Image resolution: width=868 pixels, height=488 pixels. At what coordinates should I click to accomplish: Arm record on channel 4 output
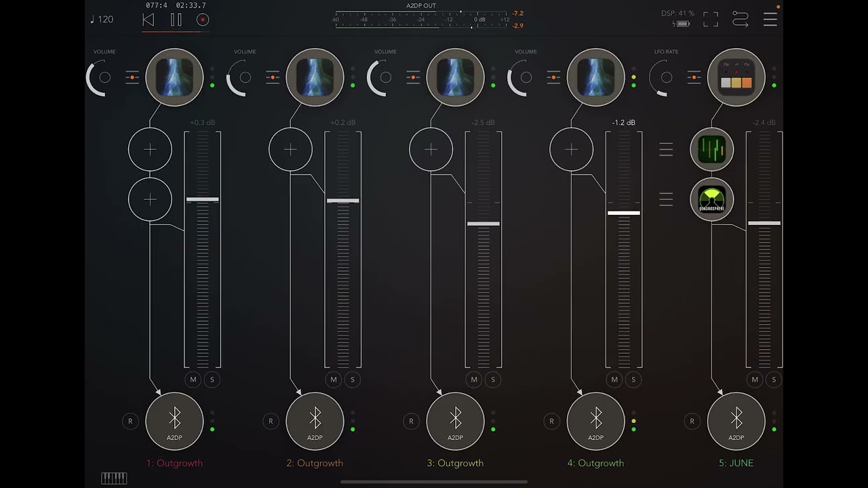[551, 421]
